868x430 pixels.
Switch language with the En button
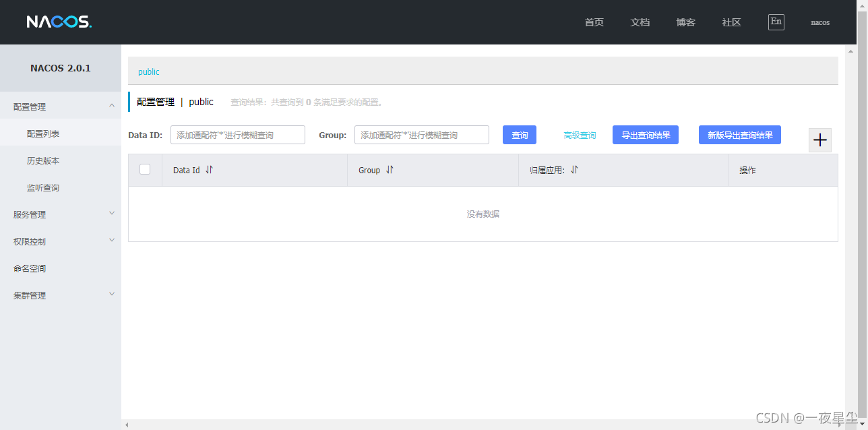pyautogui.click(x=776, y=22)
